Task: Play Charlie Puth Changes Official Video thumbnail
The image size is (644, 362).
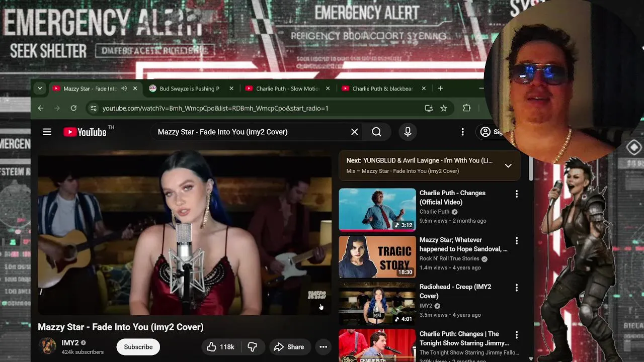Action: pyautogui.click(x=377, y=210)
